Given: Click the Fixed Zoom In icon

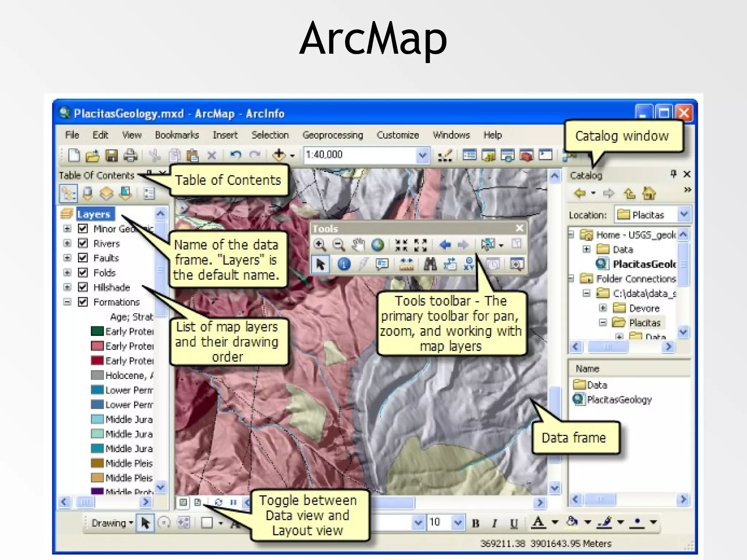Looking at the screenshot, I should (401, 245).
